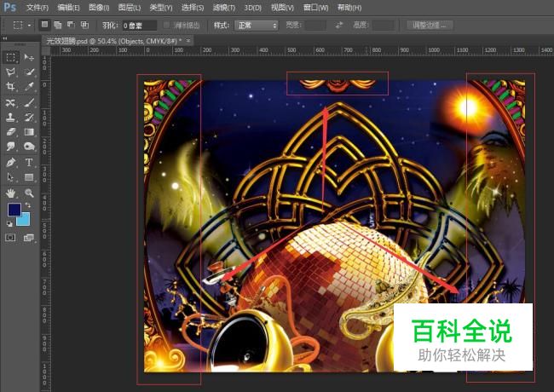Choose Subtract from Selection mode
554x392 pixels.
pos(71,25)
